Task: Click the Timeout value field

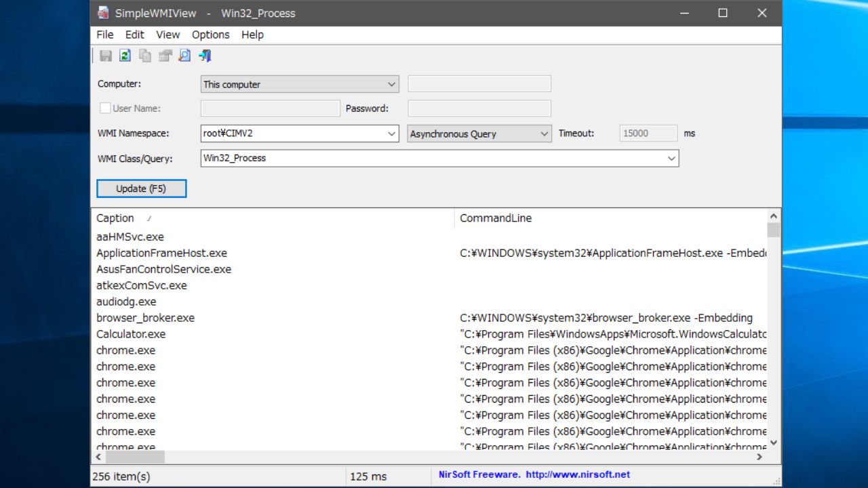Action: point(648,134)
